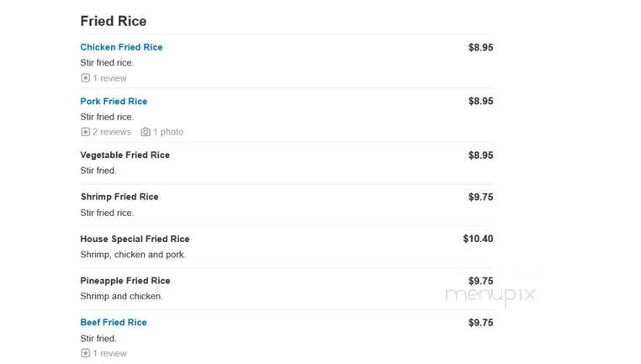Open the Chicken Fried Rice link
Screen dimensions: 641x364
tap(121, 47)
